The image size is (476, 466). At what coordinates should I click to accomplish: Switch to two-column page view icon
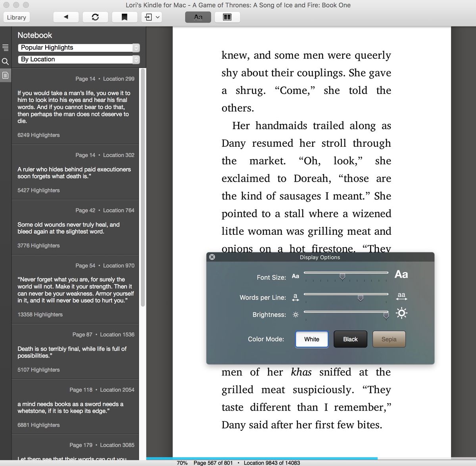[x=227, y=17]
